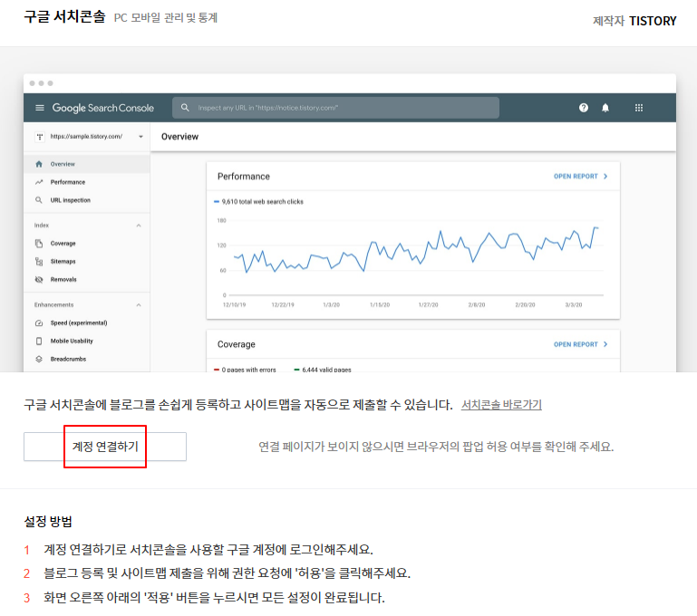Image resolution: width=697 pixels, height=616 pixels.
Task: Open Coverage in the sidebar
Action: point(63,244)
